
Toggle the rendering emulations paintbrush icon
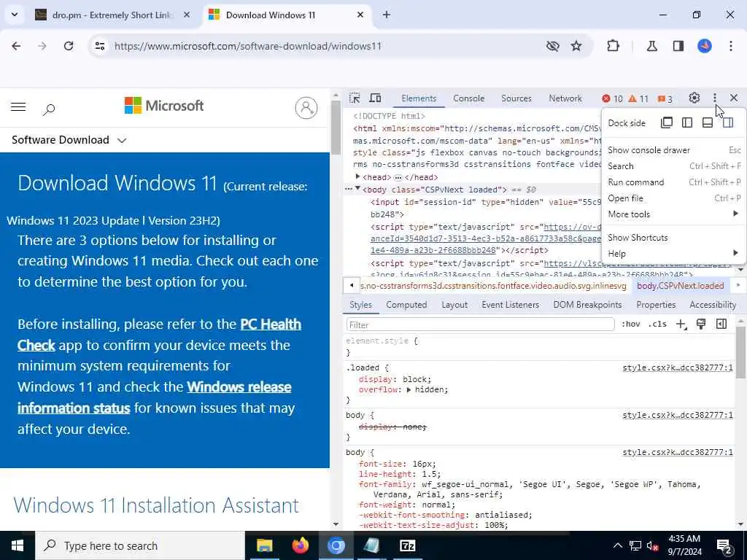pyautogui.click(x=701, y=324)
